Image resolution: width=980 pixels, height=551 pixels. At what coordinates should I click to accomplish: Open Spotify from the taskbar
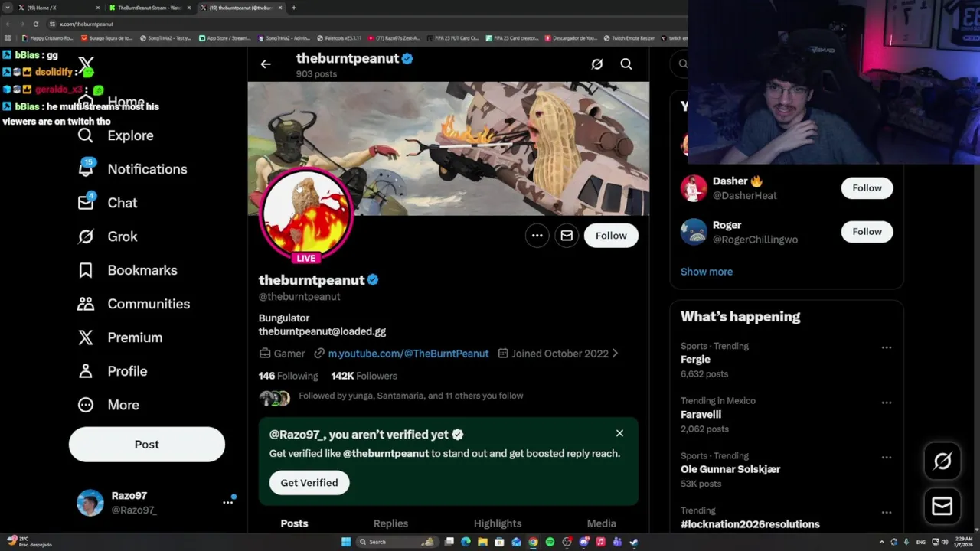coord(550,542)
